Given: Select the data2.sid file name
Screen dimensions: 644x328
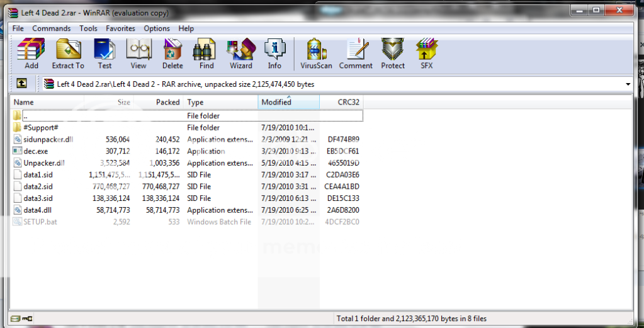Looking at the screenshot, I should click(38, 186).
